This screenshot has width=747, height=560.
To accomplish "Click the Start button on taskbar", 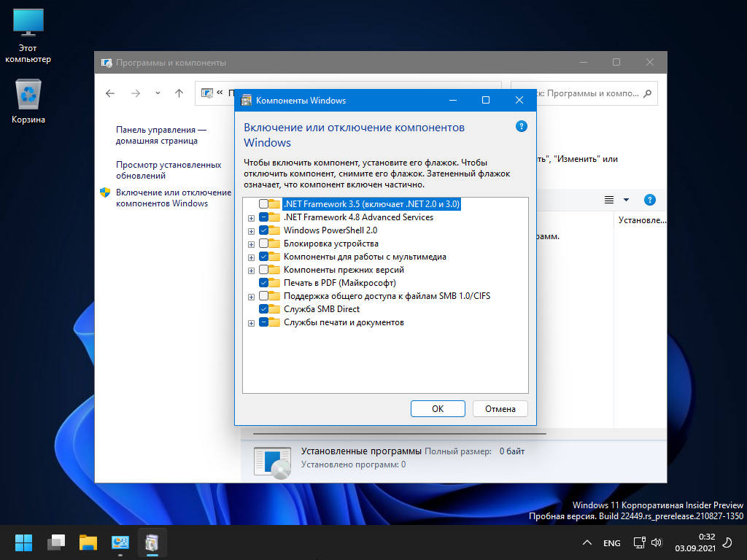I will pyautogui.click(x=23, y=542).
